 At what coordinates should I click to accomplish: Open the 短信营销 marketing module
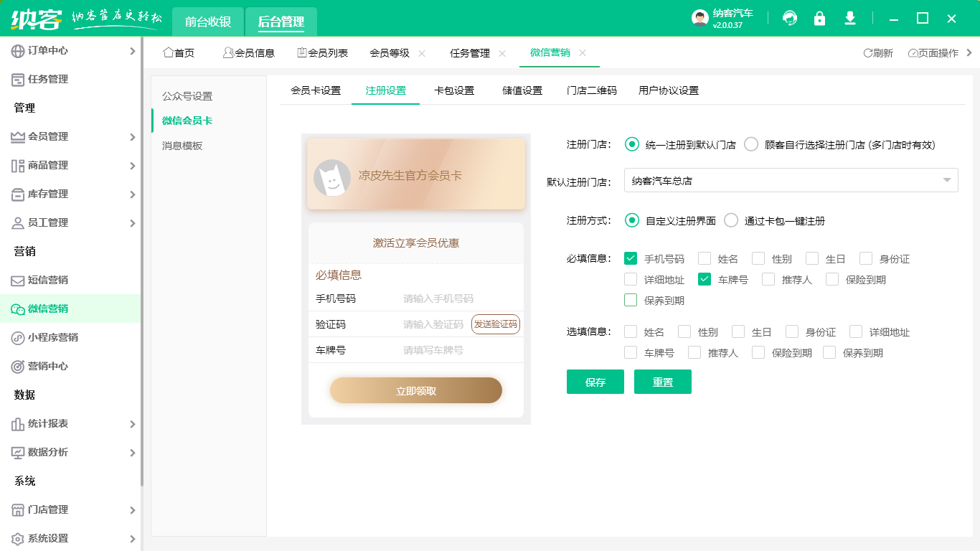(x=43, y=280)
